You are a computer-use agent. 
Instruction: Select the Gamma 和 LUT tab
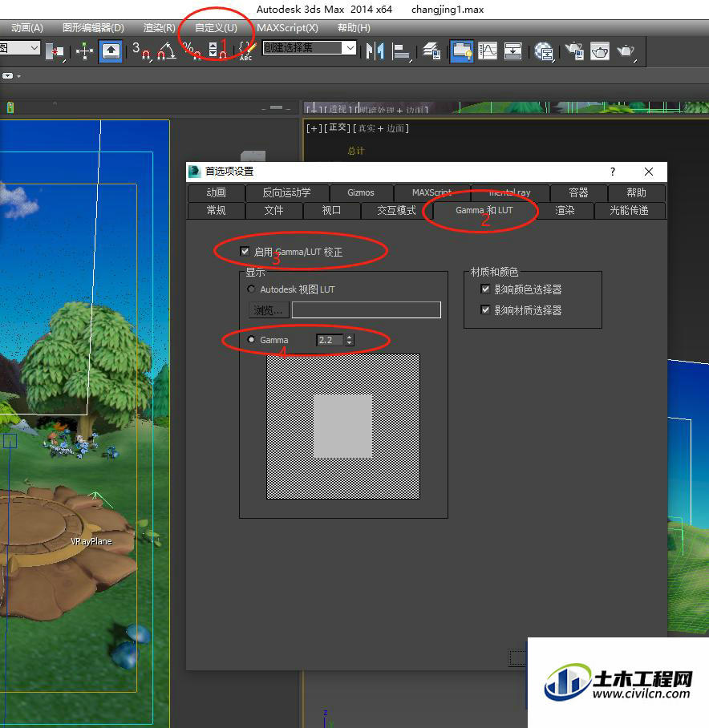click(484, 210)
